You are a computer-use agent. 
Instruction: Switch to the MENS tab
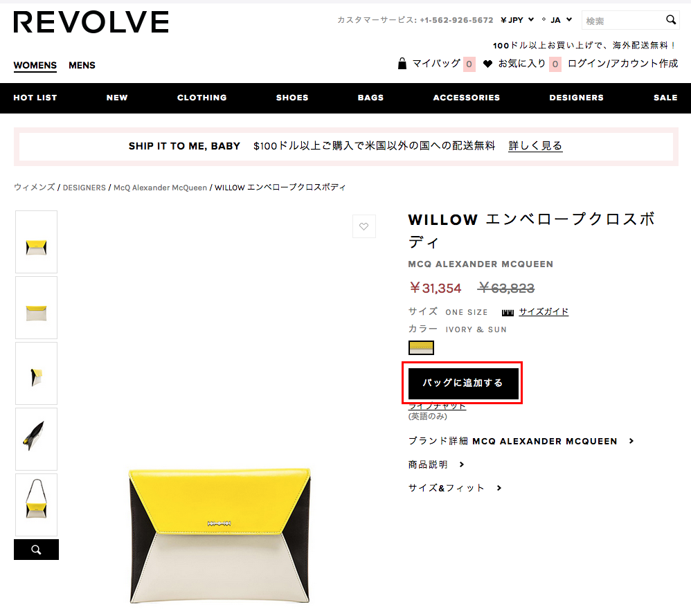[82, 65]
